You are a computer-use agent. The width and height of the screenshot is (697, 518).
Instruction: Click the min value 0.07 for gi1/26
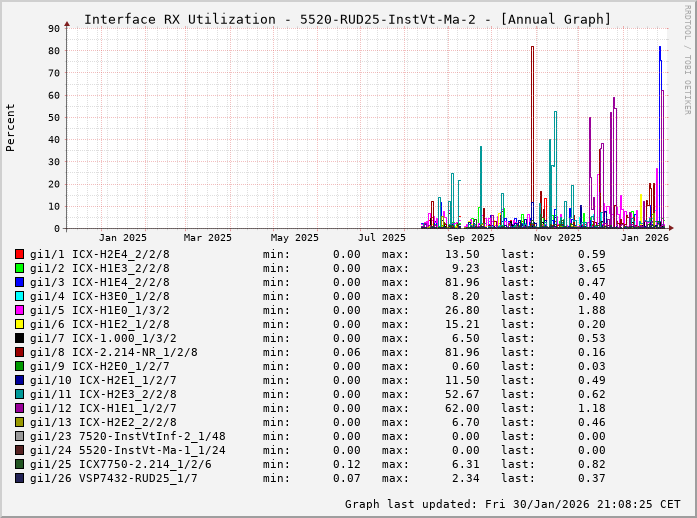pos(347,478)
